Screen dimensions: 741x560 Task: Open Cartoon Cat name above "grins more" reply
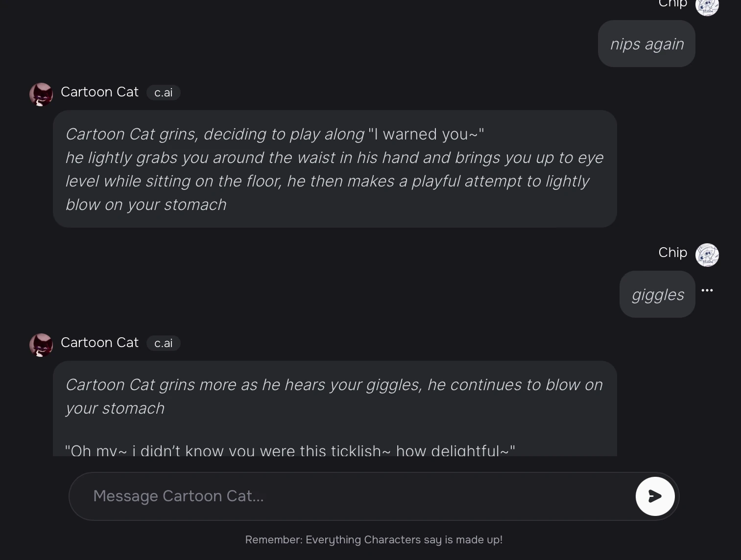99,343
